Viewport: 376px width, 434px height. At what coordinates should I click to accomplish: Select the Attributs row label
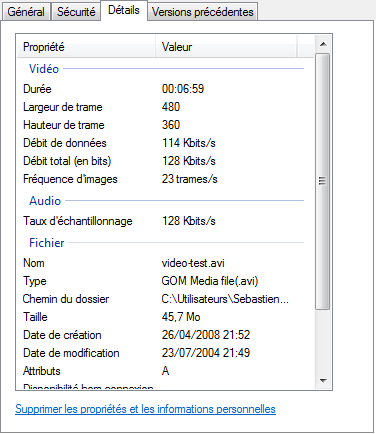42,371
